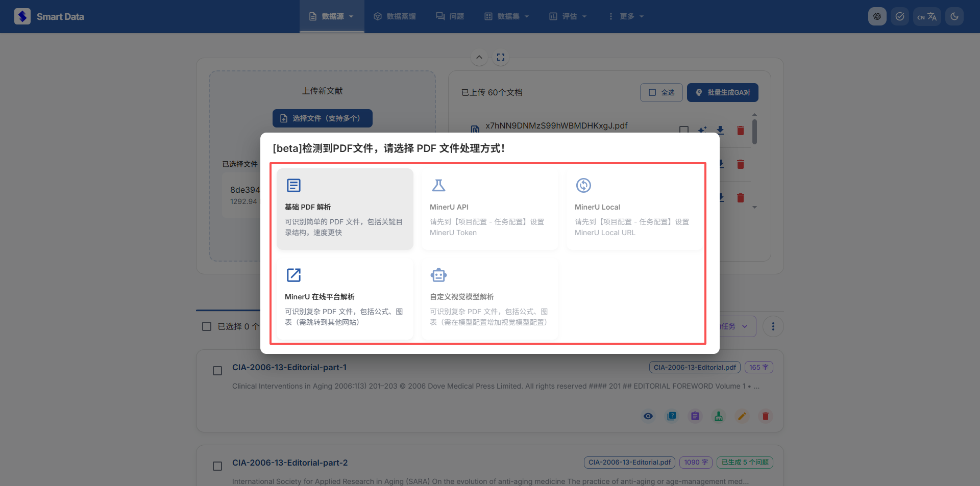Screen dimensions: 980x486
Task: Delete the x7hNN9DNMzS99hWBMDHKxgJ.pdf document
Action: [740, 131]
